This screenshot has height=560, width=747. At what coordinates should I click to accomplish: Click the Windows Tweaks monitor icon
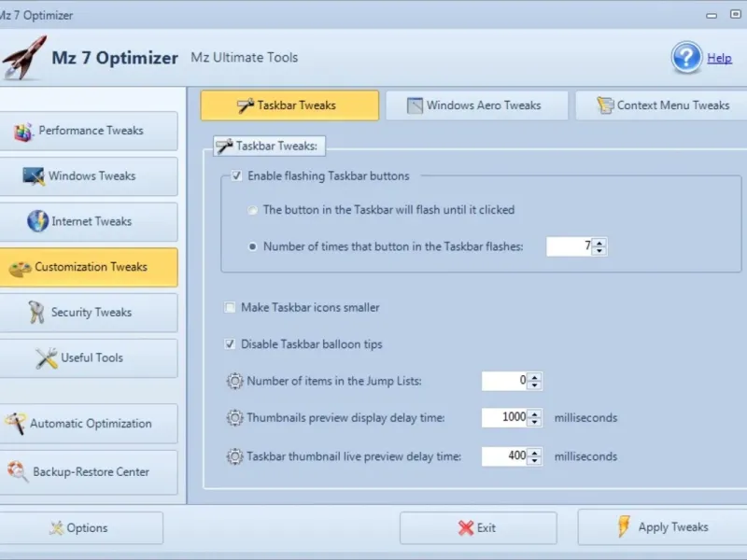(x=34, y=176)
